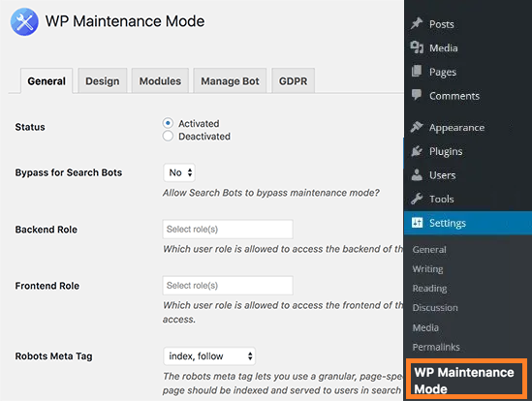Click the Status field label
532x401 pixels.
click(x=30, y=127)
